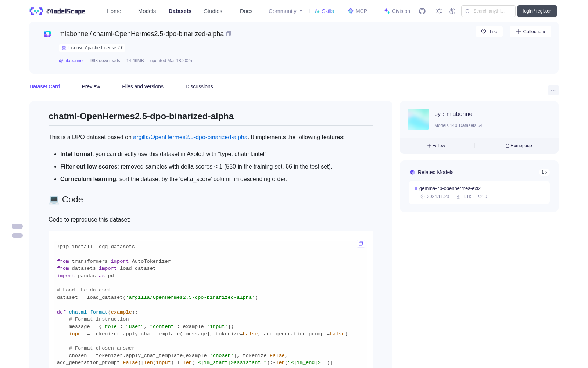The image size is (588, 368).
Task: Click the lower floating pill on left edge
Action: pyautogui.click(x=17, y=236)
